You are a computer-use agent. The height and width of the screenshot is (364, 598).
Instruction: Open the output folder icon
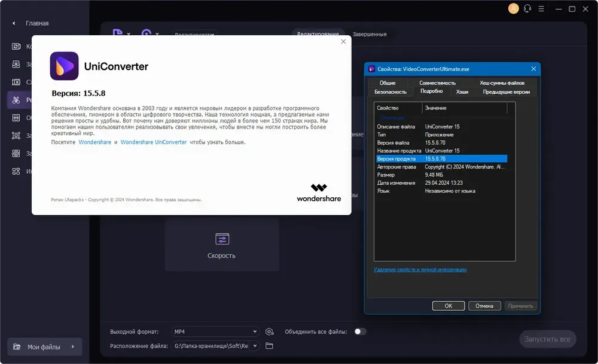[x=269, y=345]
